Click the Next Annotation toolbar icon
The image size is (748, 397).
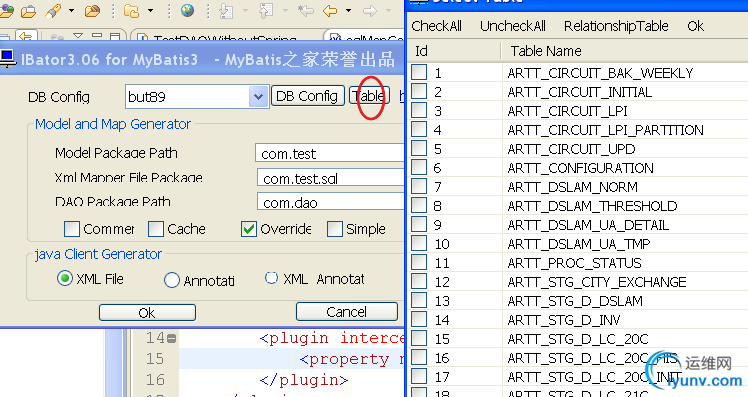[225, 10]
